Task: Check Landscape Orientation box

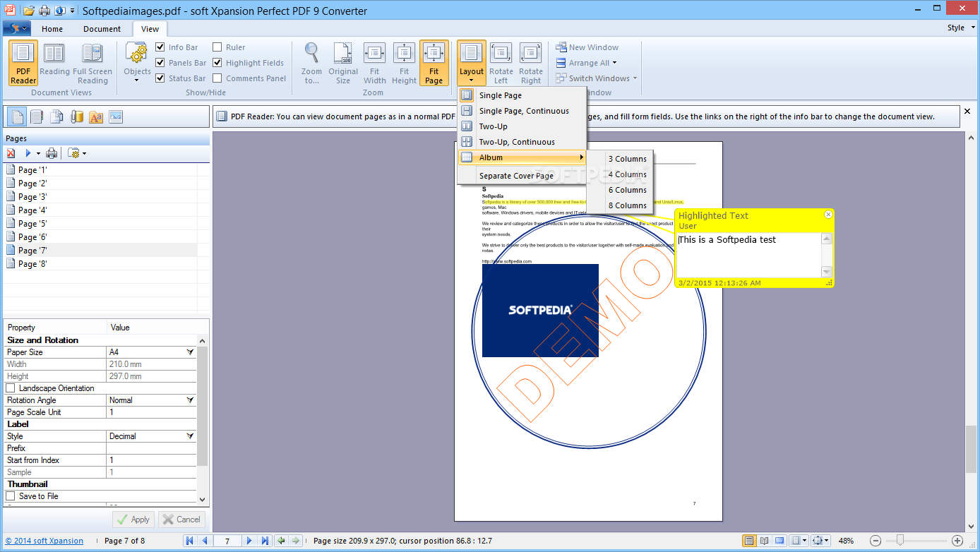Action: click(x=11, y=388)
